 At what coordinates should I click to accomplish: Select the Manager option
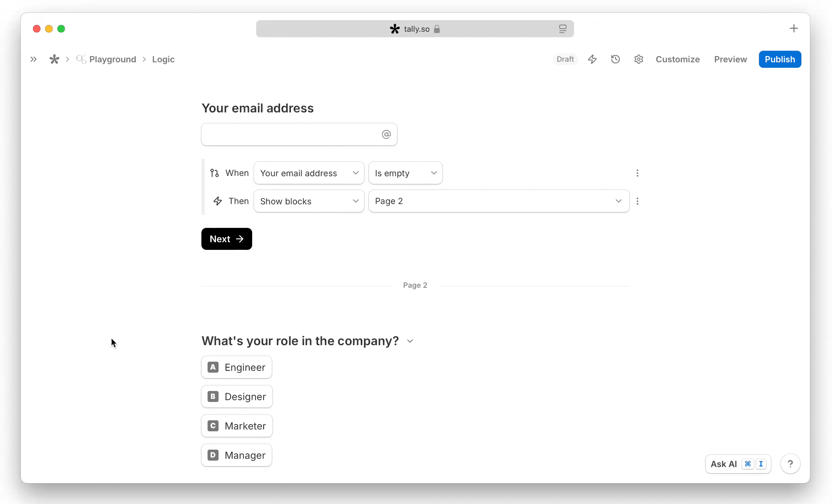click(x=236, y=455)
